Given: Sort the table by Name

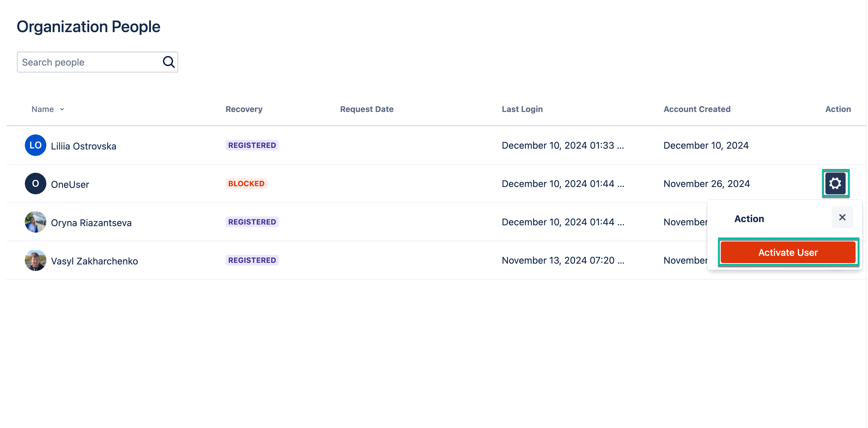Looking at the screenshot, I should pos(43,109).
